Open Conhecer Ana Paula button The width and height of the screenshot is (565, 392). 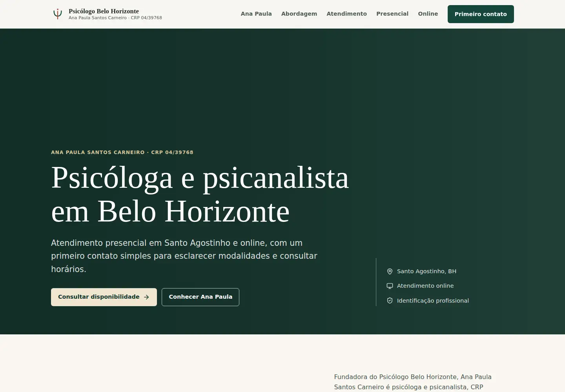click(200, 297)
